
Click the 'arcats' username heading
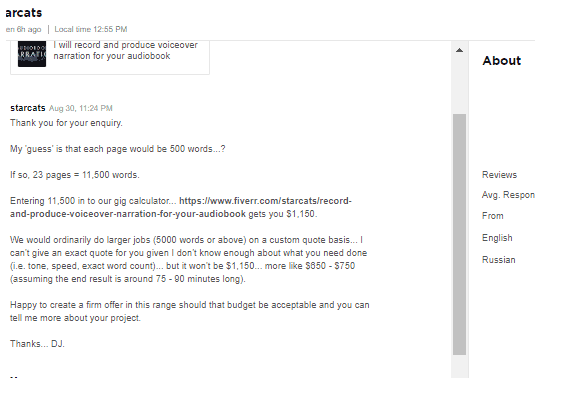24,12
